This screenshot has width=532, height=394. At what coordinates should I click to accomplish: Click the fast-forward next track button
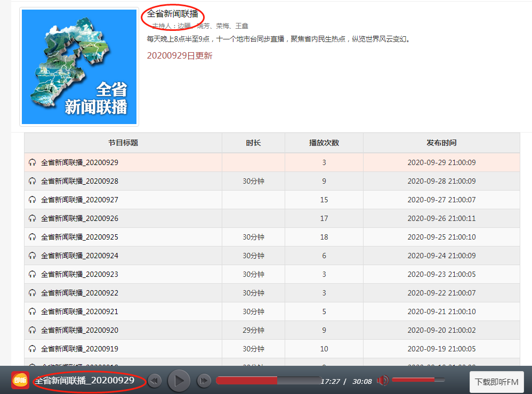pyautogui.click(x=204, y=381)
